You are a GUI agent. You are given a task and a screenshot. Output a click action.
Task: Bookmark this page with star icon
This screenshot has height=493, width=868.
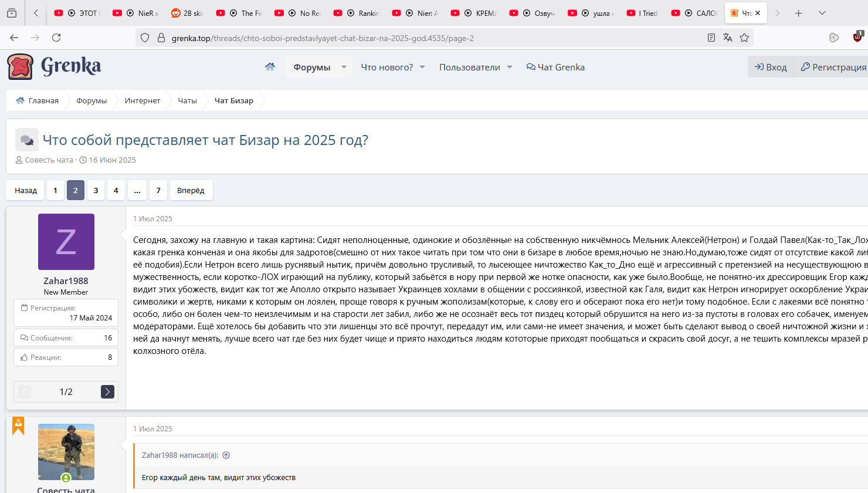[744, 38]
